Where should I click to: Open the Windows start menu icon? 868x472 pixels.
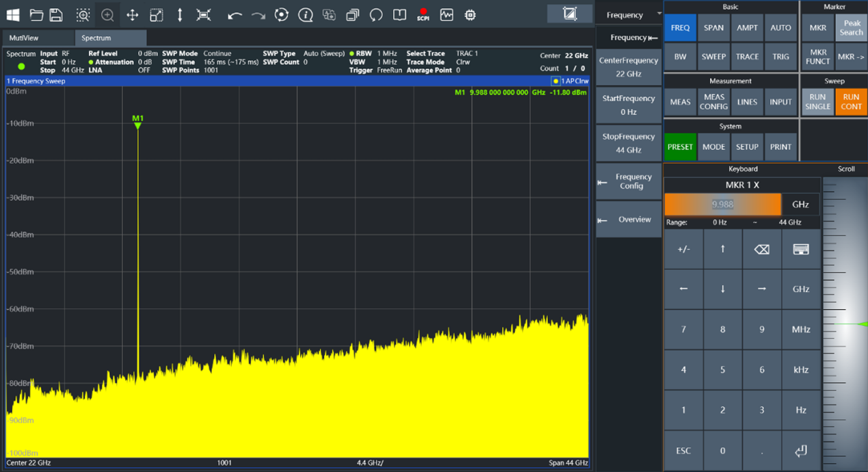[12, 15]
